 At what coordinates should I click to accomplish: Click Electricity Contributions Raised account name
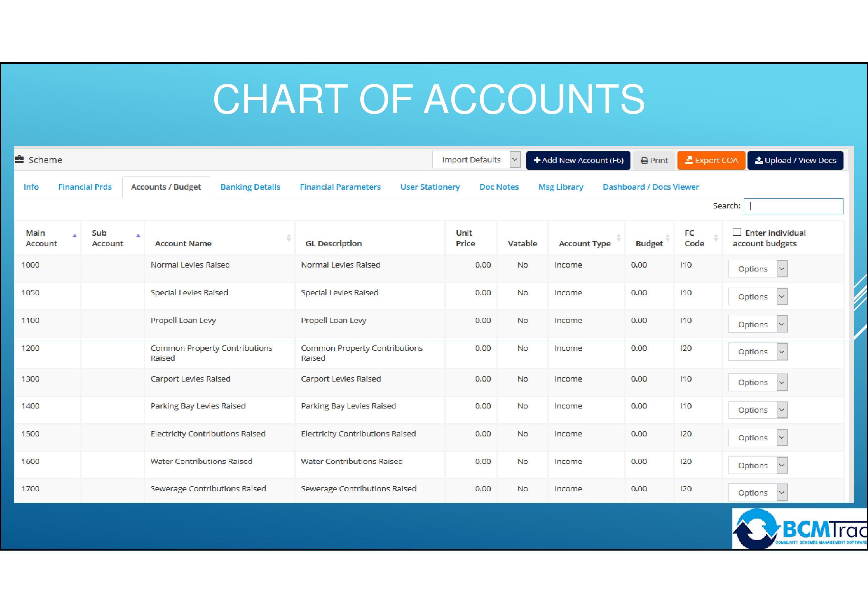(x=208, y=434)
